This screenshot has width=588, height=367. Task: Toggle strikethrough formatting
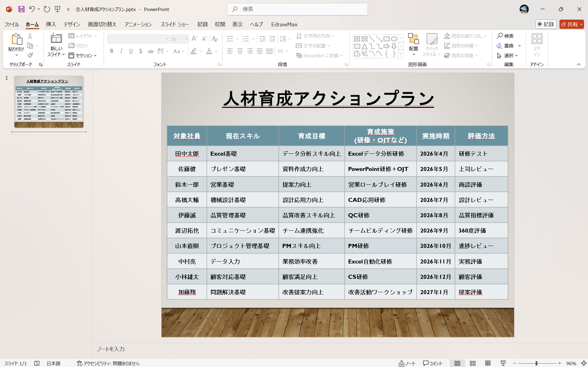coord(150,51)
